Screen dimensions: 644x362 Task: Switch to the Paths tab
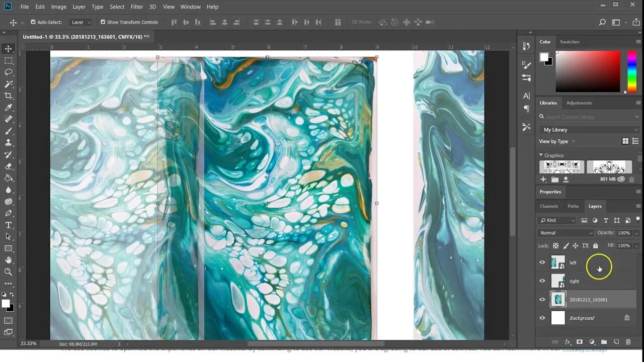click(x=573, y=206)
